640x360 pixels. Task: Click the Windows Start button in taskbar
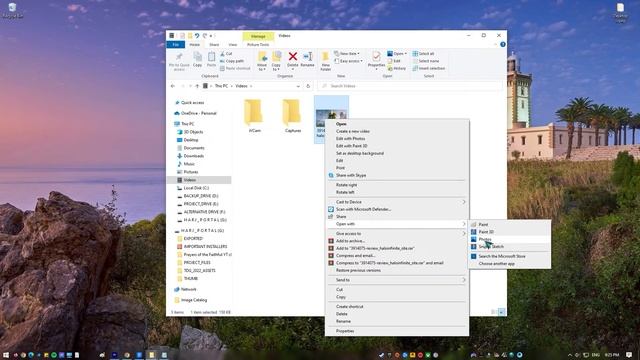[6, 355]
